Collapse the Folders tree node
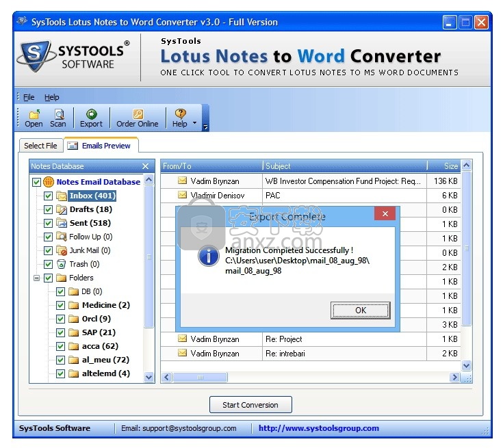Screen dimensions: 503x448 [x=36, y=278]
